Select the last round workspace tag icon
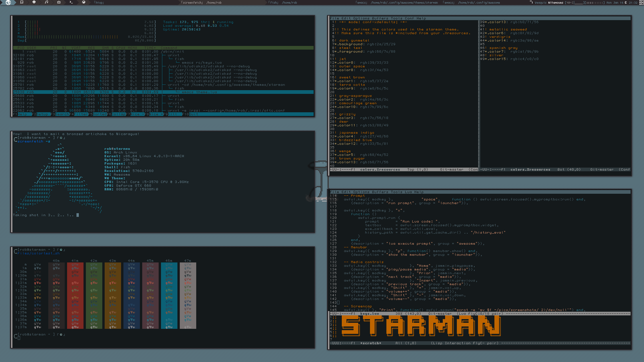The image size is (644, 362). pyautogui.click(x=84, y=2)
